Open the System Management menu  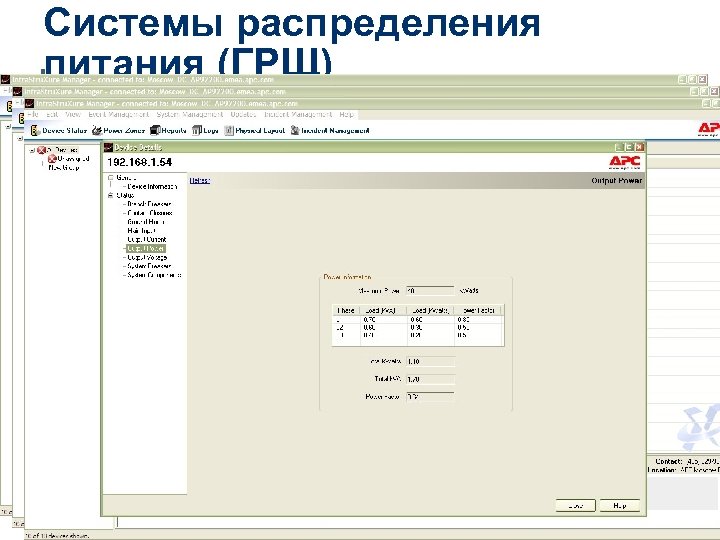[190, 114]
